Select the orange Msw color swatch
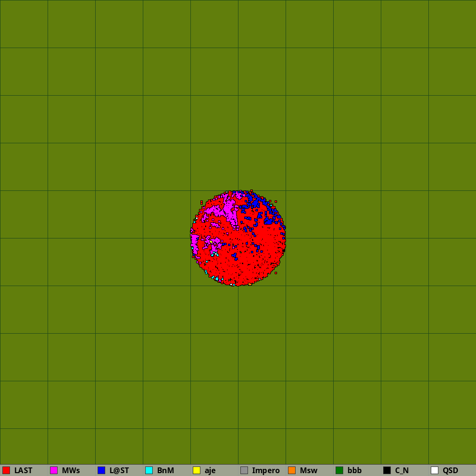Image resolution: width=476 pixels, height=476 pixels. [x=292, y=470]
